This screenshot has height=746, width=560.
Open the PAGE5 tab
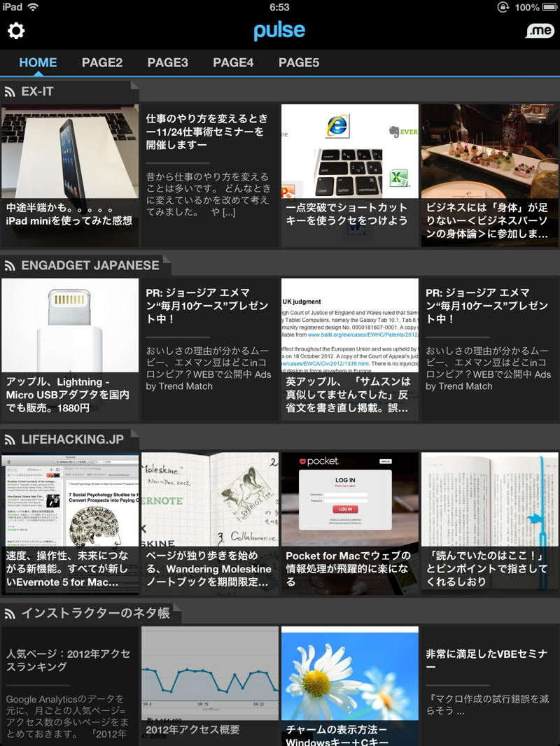[x=299, y=63]
